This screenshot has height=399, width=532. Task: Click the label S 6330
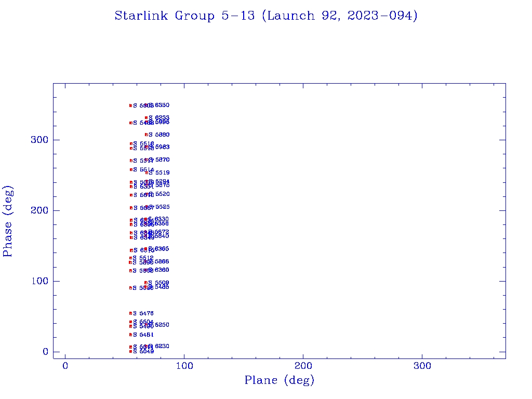[x=158, y=219]
